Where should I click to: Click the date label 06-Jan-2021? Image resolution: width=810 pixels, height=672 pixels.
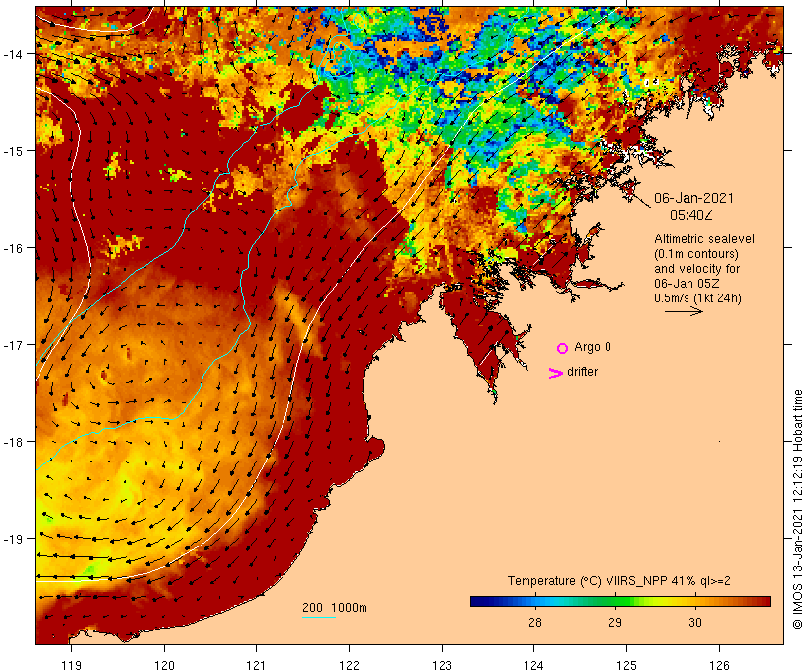pyautogui.click(x=693, y=198)
